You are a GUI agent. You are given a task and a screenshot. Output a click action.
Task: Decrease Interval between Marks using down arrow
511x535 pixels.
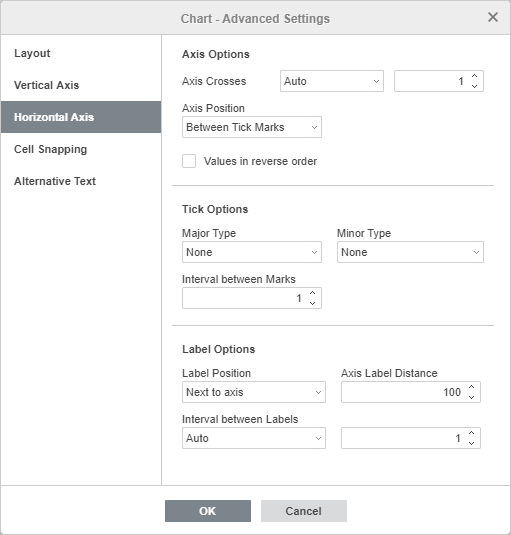(x=312, y=303)
